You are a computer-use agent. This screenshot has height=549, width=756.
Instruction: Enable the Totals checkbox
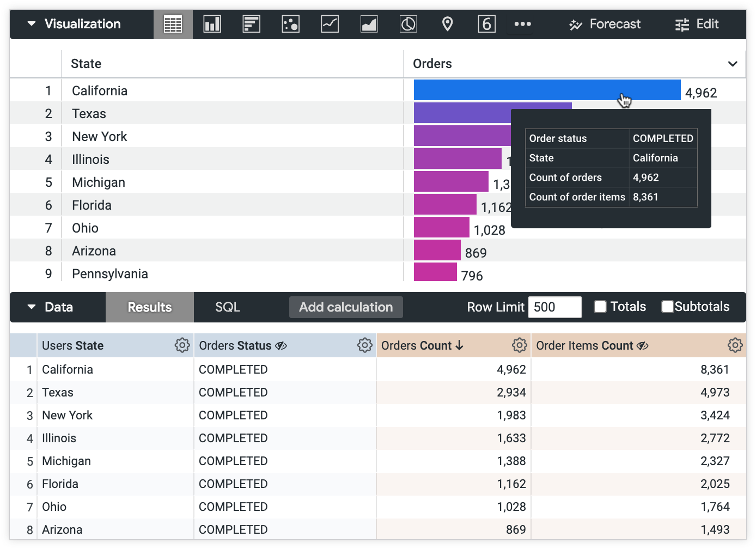coord(600,307)
